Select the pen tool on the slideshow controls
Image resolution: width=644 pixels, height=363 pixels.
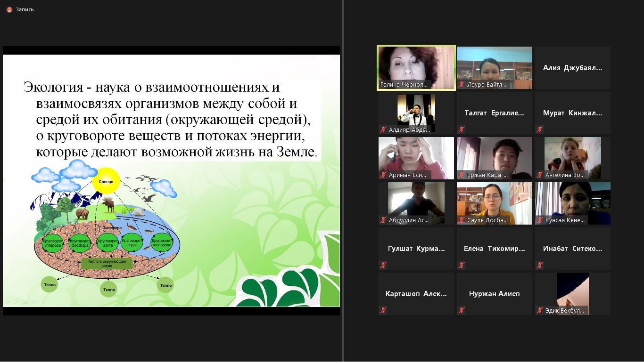click(x=16, y=301)
